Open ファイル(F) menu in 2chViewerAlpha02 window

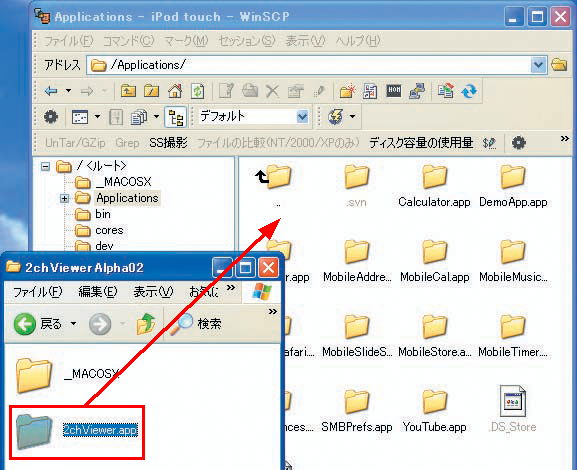click(x=38, y=292)
